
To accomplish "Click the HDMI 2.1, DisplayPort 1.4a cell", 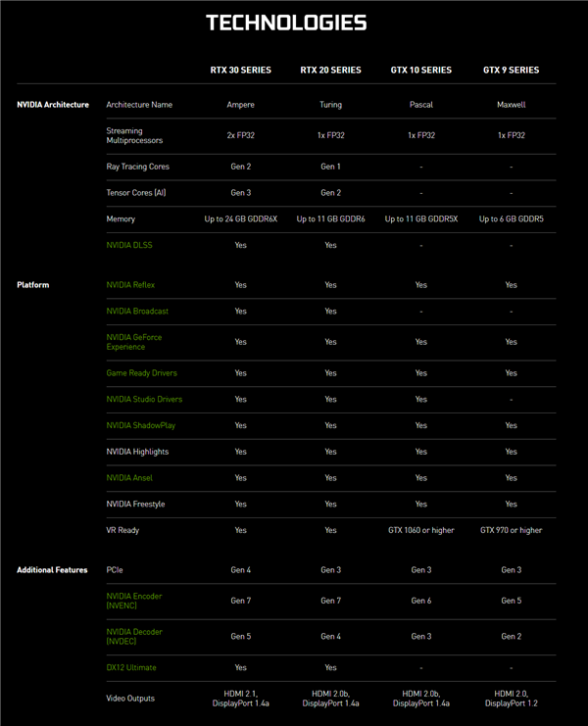I will tap(241, 699).
